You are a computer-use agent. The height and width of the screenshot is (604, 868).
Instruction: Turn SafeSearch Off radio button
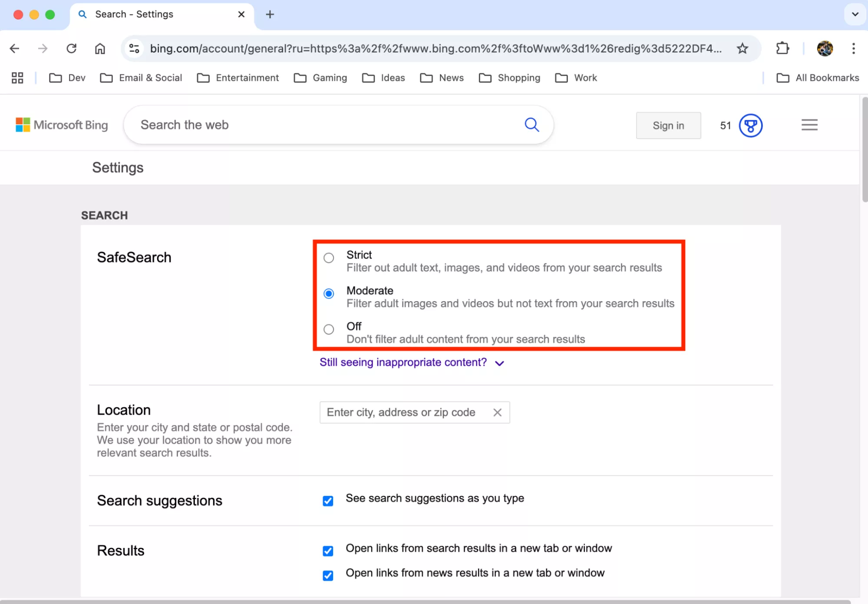(329, 329)
